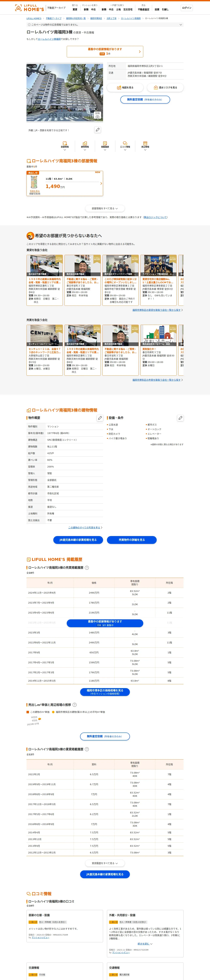Screen dimensions: 210x980
Task: Click JR鹿児島本線の家賃相場を見る under building info
Action: tap(78, 540)
